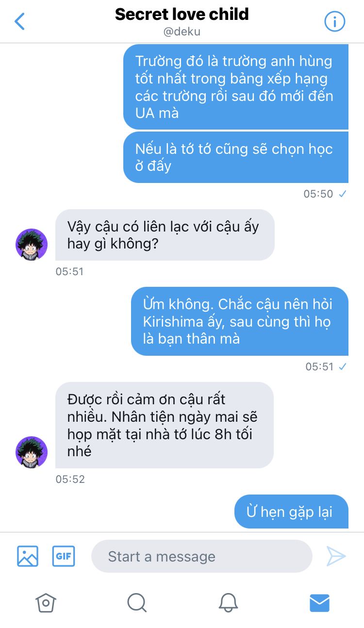
Task: Tap the 05:50 sent checkmark timestamp
Action: coord(325,194)
